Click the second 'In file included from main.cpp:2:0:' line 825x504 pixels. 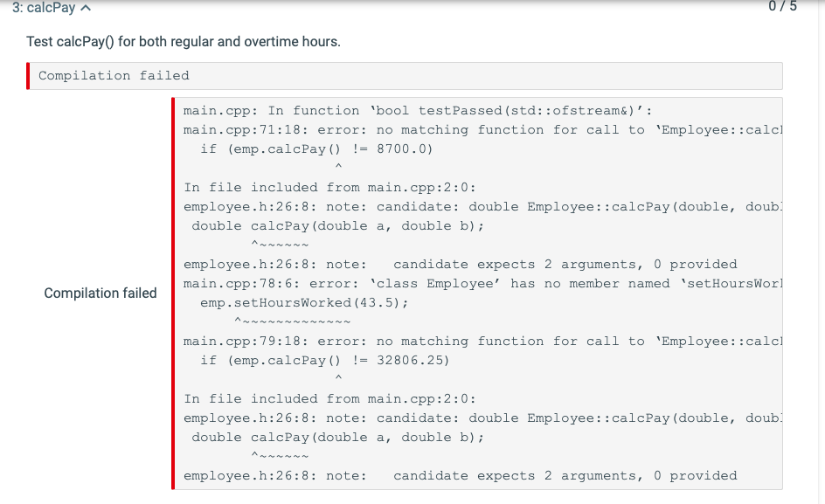click(329, 399)
